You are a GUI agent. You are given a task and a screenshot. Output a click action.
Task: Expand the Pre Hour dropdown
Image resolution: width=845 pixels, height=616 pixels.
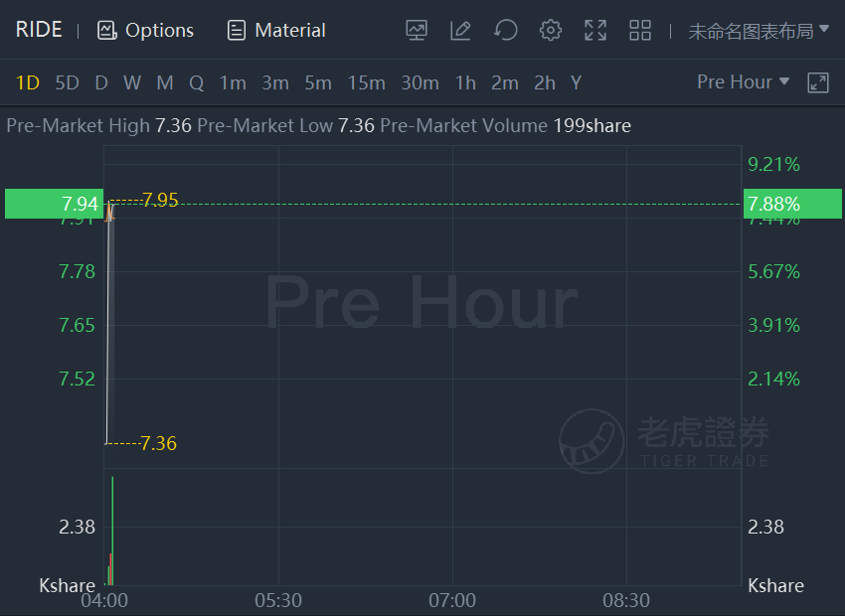(x=743, y=81)
